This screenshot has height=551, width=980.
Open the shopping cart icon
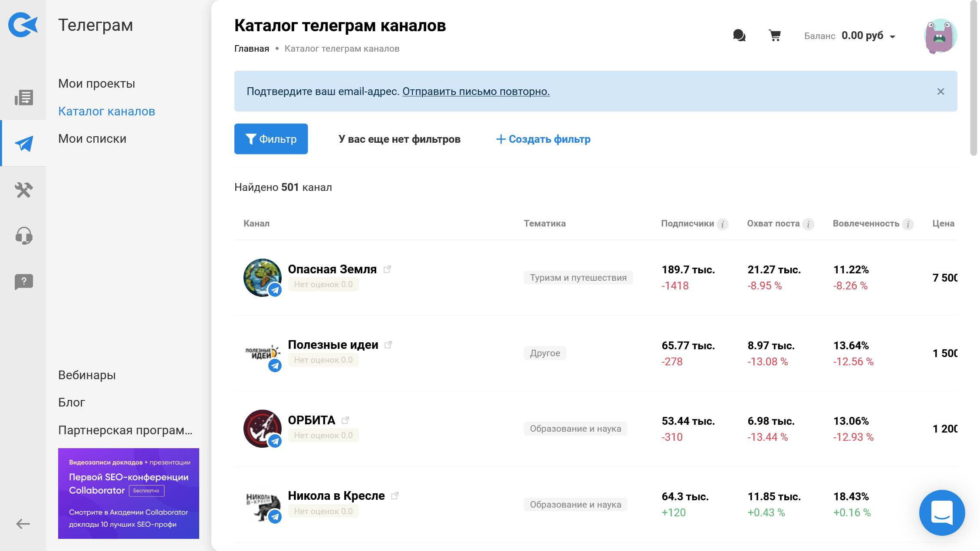(x=775, y=36)
